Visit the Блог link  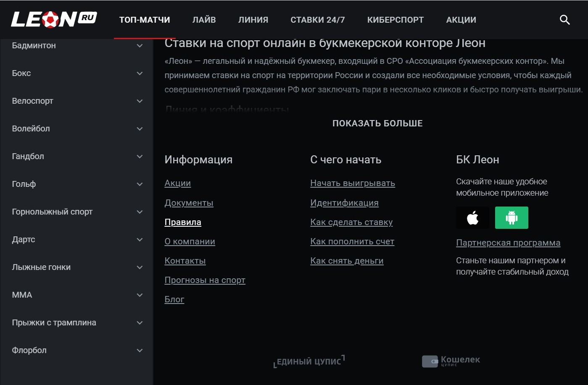click(x=174, y=299)
